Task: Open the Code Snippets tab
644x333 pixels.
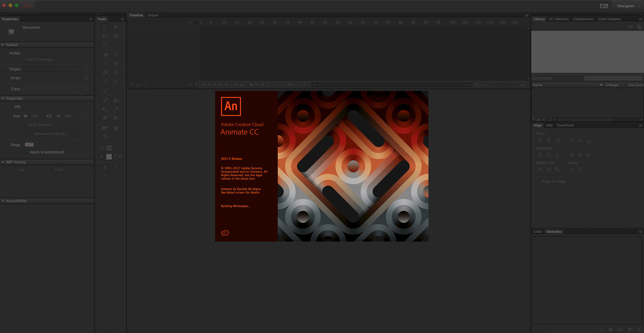Action: (609, 19)
